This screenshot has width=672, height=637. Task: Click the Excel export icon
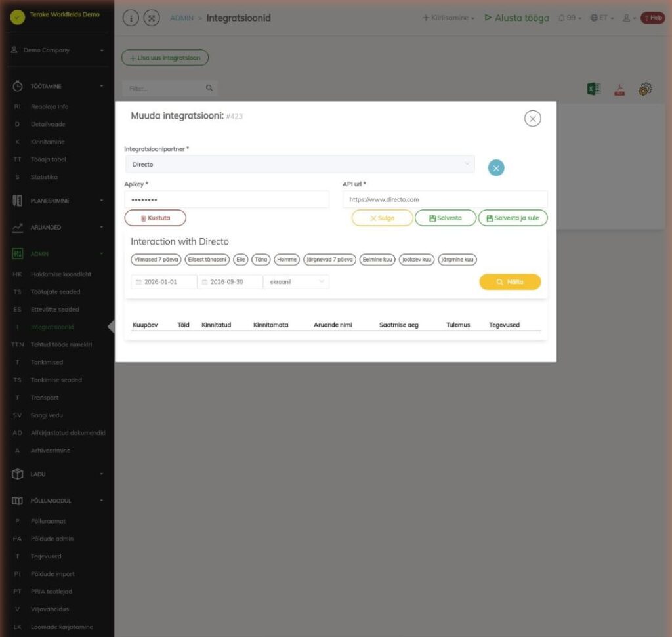pos(593,89)
